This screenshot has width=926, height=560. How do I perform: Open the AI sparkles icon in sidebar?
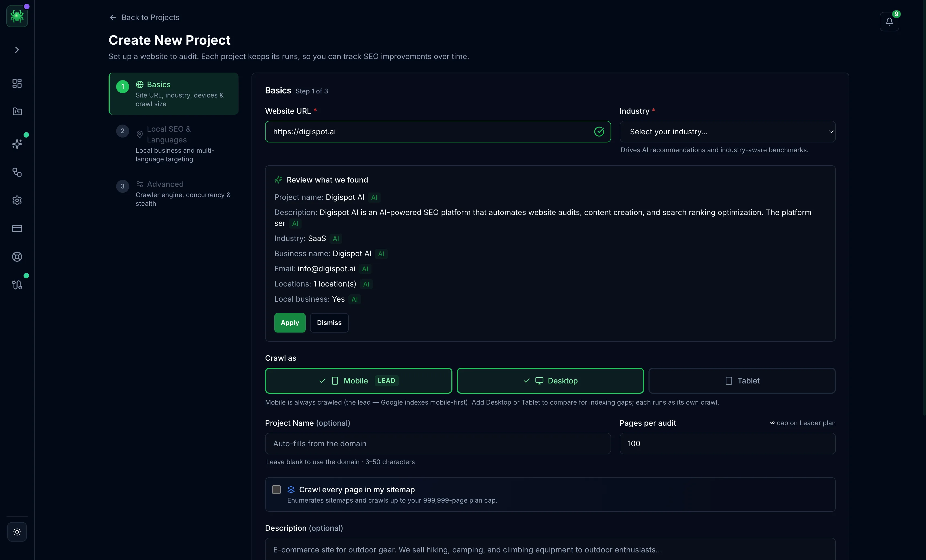[x=17, y=144]
